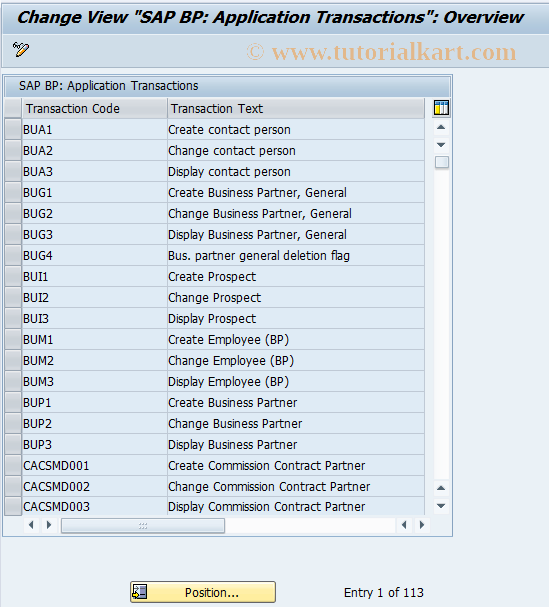Click the Transaction Code column header
This screenshot has width=549, height=607.
[x=94, y=108]
